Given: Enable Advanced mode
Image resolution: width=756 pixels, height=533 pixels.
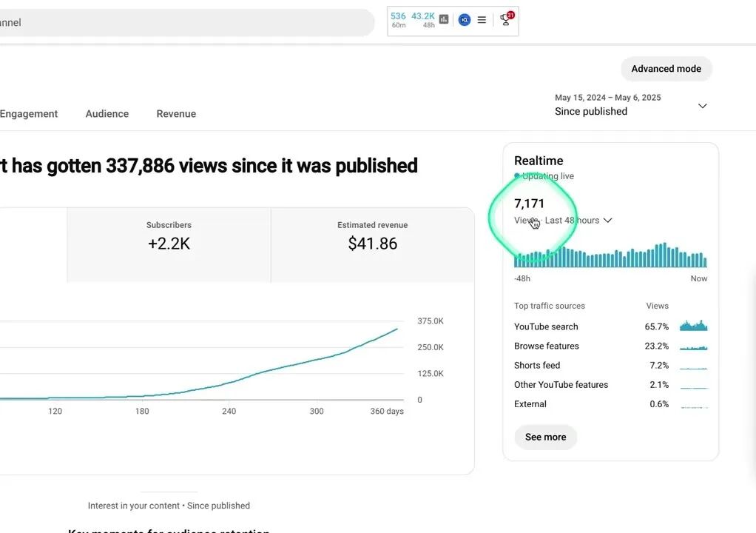Looking at the screenshot, I should pyautogui.click(x=666, y=68).
